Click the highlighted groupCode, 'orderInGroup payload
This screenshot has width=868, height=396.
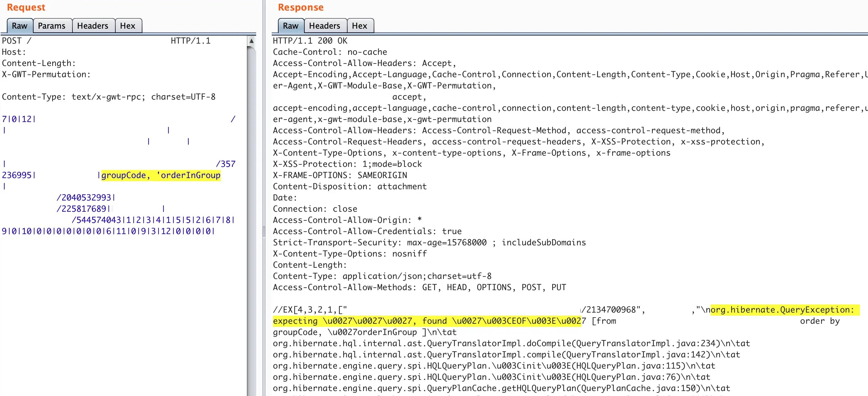(x=161, y=175)
